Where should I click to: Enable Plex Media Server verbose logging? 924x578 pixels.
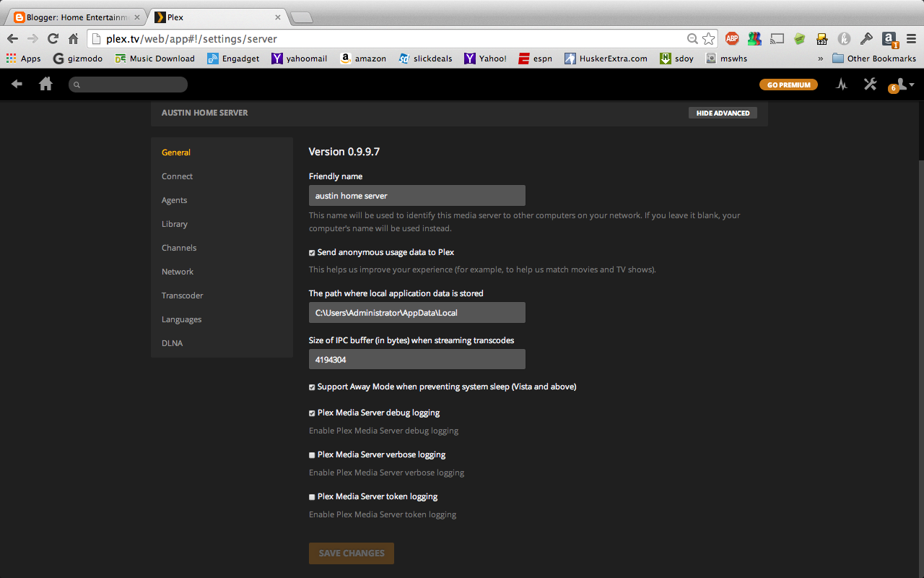click(311, 454)
